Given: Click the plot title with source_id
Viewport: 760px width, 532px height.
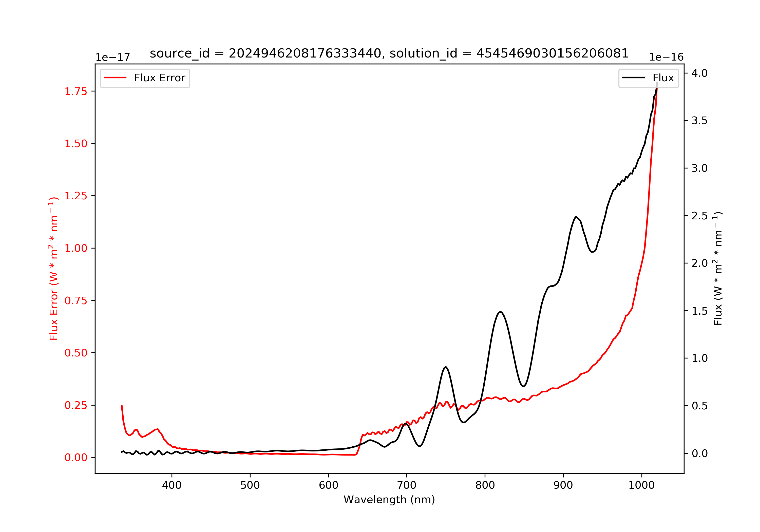Looking at the screenshot, I should point(389,53).
